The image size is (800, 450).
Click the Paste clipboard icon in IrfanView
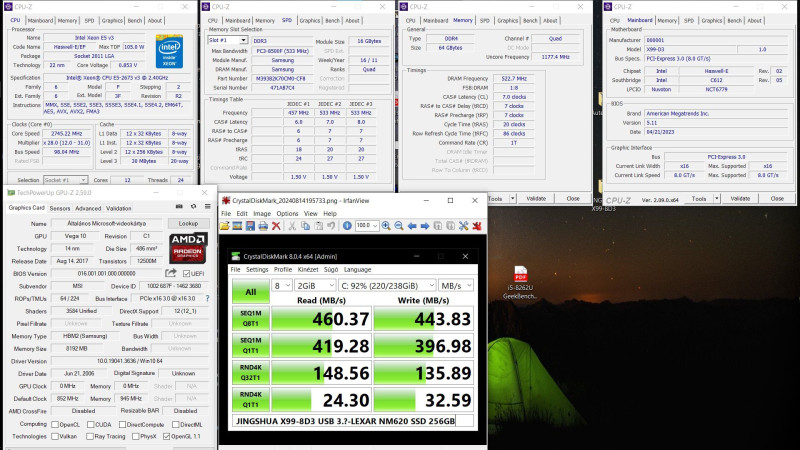[x=318, y=226]
